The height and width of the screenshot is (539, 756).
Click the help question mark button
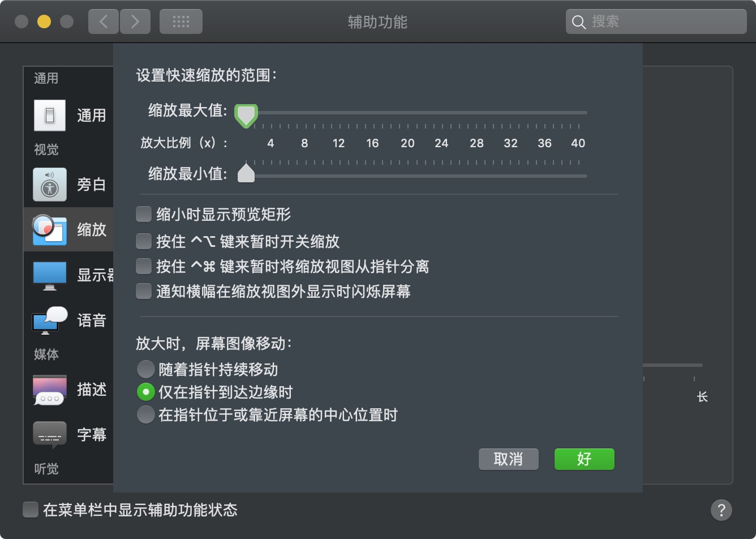click(x=721, y=510)
